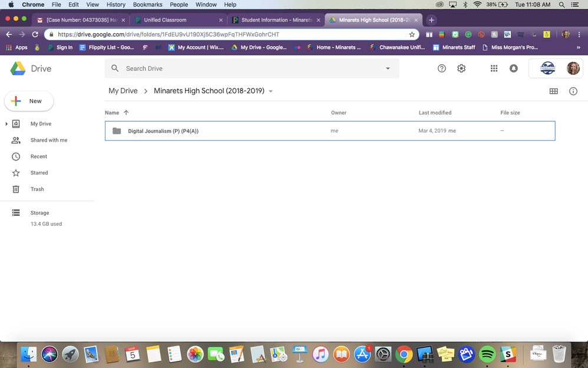Open Chrome three-dot menu
The image size is (588, 368).
click(579, 35)
